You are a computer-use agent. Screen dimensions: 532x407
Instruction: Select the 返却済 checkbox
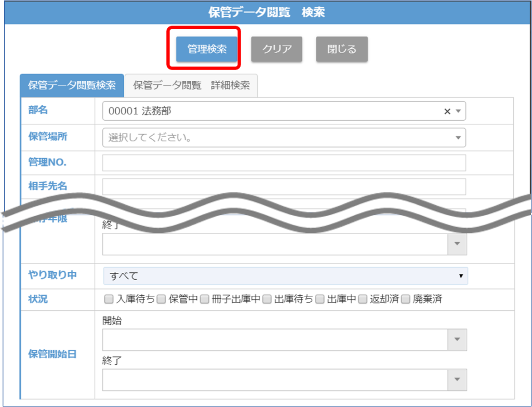click(x=362, y=299)
